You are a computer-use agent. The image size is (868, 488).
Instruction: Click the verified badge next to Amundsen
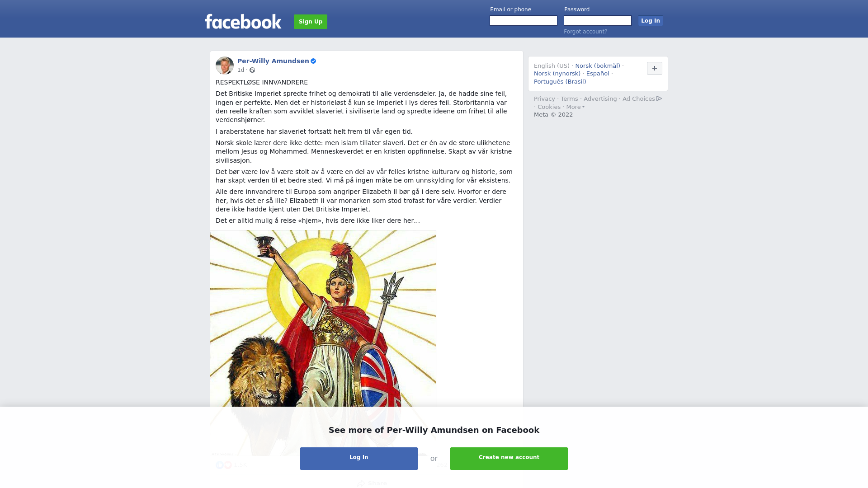point(313,61)
